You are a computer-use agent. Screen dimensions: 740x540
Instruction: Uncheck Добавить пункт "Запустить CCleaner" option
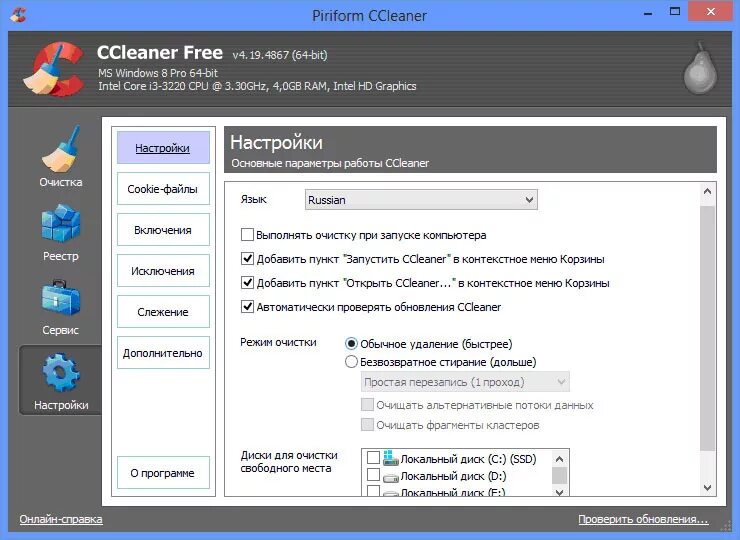247,259
